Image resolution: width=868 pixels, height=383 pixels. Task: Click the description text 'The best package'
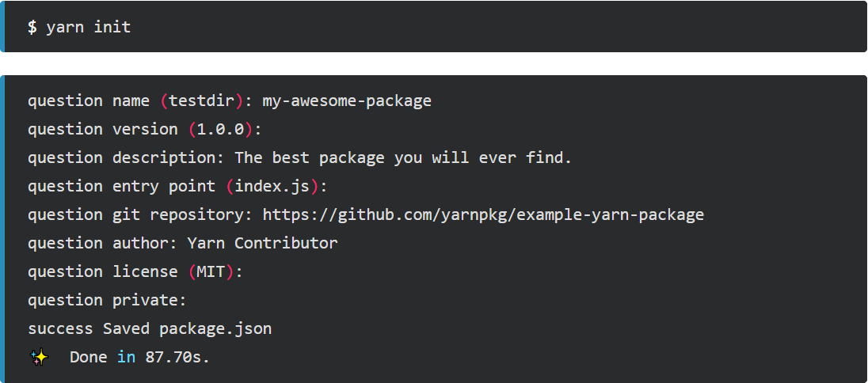click(x=310, y=158)
